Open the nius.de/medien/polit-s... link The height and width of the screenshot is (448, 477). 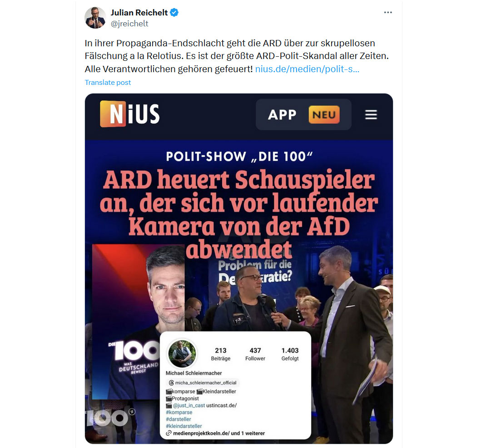[x=307, y=69]
